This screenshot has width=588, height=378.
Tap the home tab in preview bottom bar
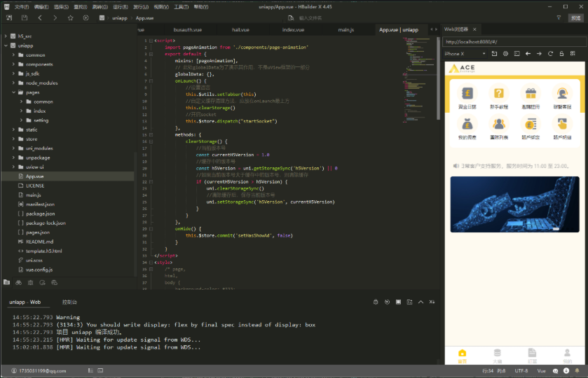[462, 356]
